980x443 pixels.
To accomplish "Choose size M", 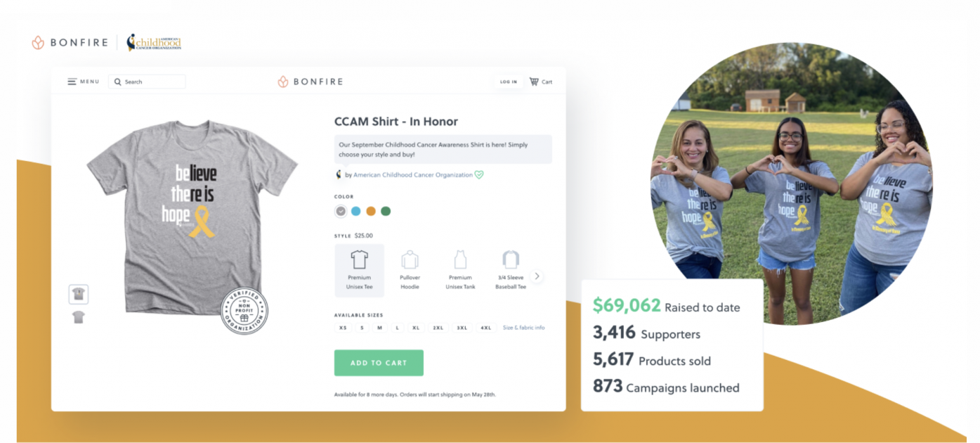I will [x=379, y=328].
